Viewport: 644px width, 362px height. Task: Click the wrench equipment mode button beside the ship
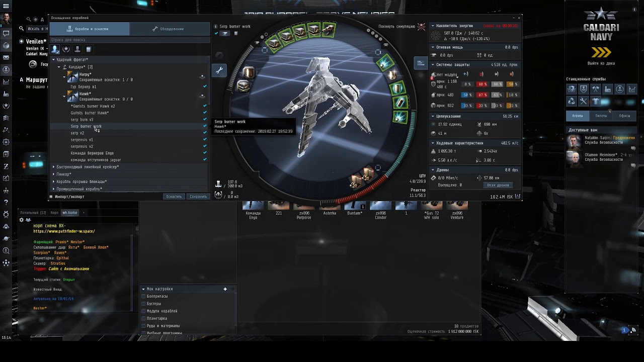coord(219,71)
